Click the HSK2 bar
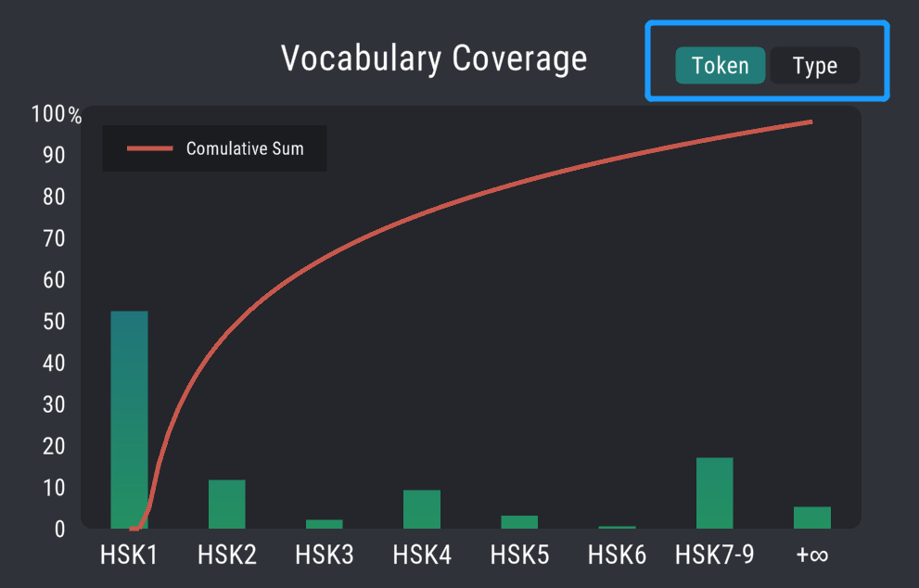 pos(226,504)
